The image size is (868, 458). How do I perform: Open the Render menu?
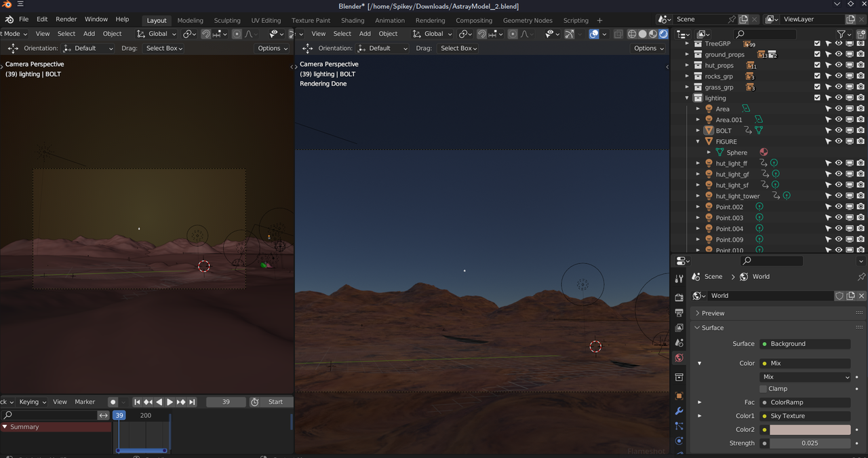coord(66,20)
